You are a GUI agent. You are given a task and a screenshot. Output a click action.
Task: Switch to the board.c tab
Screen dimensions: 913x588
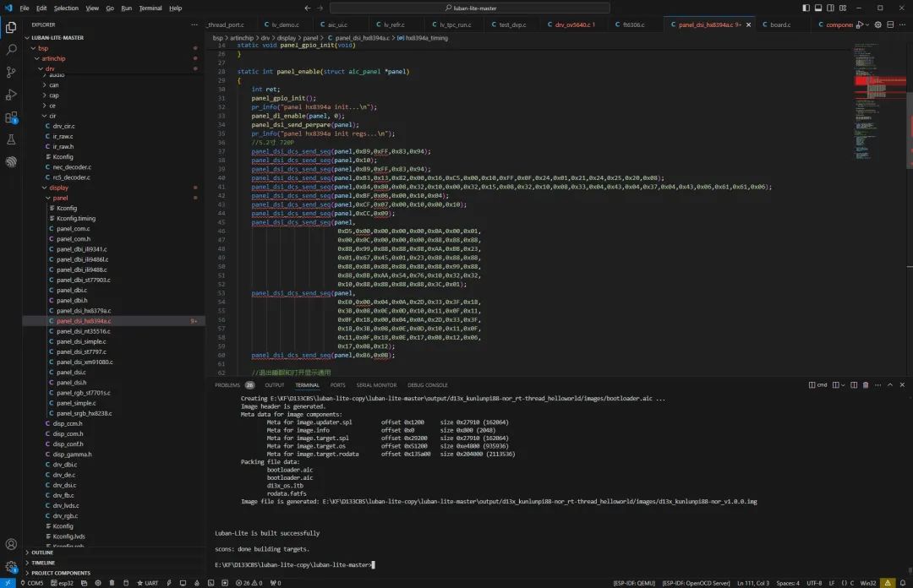pyautogui.click(x=780, y=24)
